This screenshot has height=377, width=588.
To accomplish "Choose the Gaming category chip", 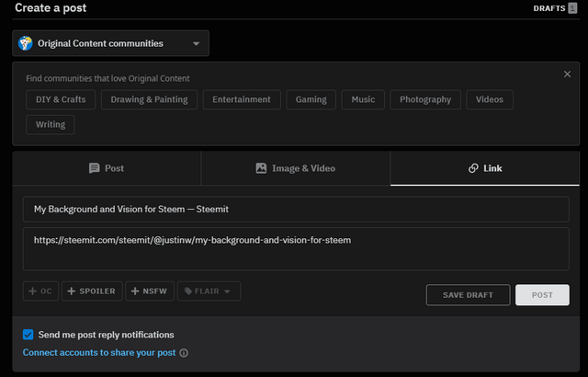I will [311, 100].
